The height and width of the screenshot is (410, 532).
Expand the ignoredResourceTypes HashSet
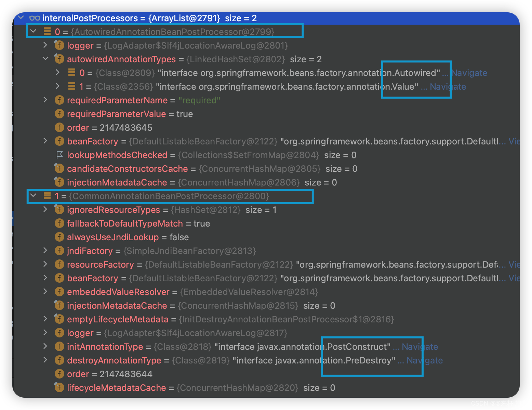[x=45, y=209]
